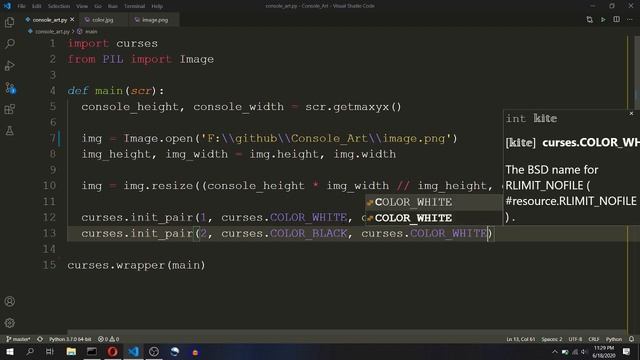Click main in the breadcrumb
Screen dimensions: 640x360
(x=91, y=31)
